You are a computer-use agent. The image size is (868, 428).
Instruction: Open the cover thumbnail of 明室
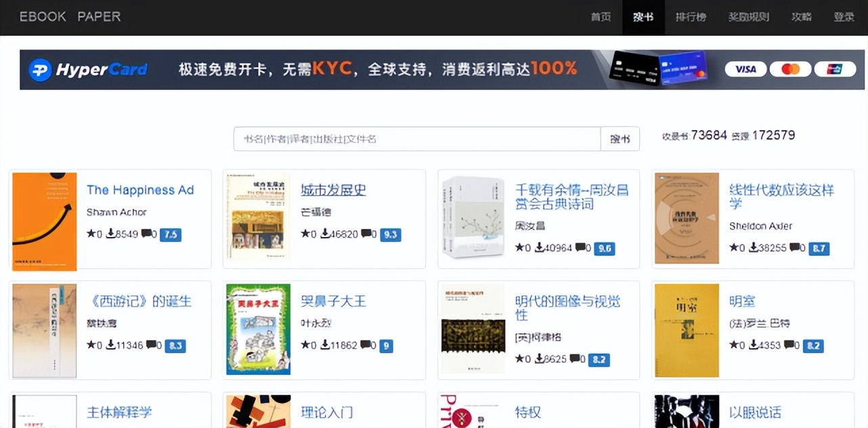[x=686, y=330]
